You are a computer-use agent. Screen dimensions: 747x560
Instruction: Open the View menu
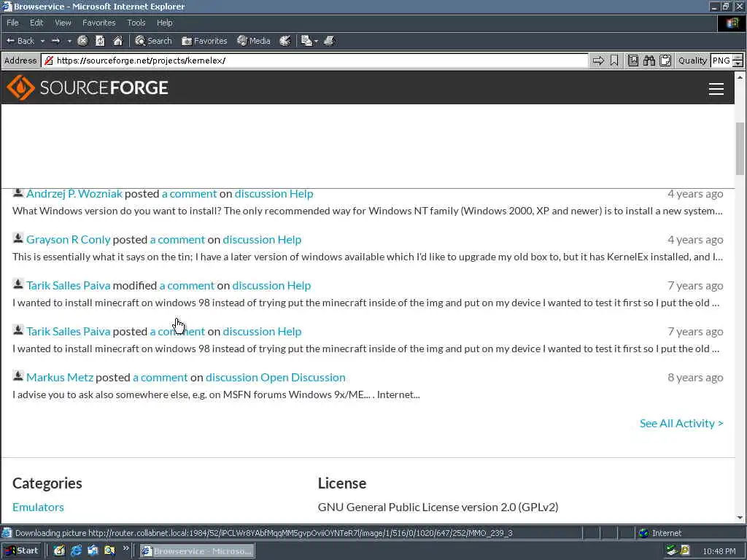63,23
